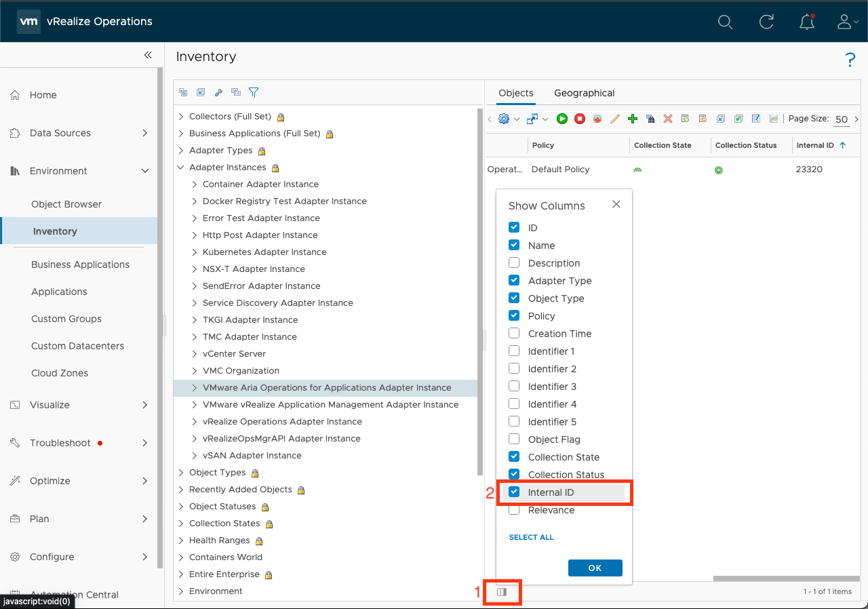Viewport: 868px width, 609px height.
Task: Open notifications bell in header
Action: point(807,22)
